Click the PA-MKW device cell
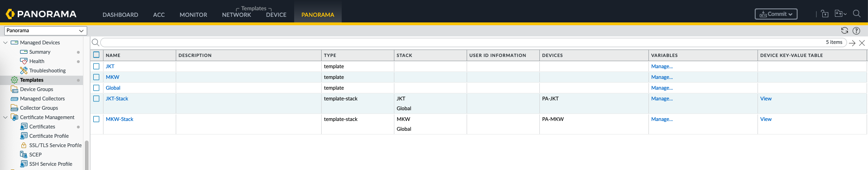This screenshot has height=170, width=868. 553,119
